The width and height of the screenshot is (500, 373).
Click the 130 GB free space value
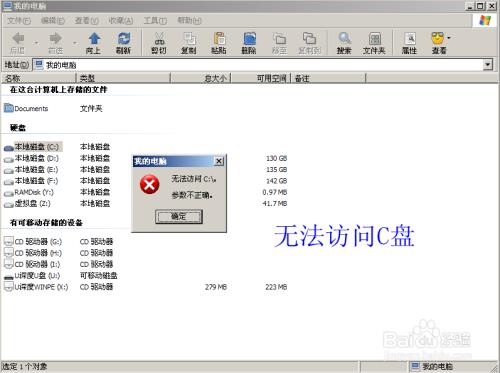pyautogui.click(x=277, y=158)
